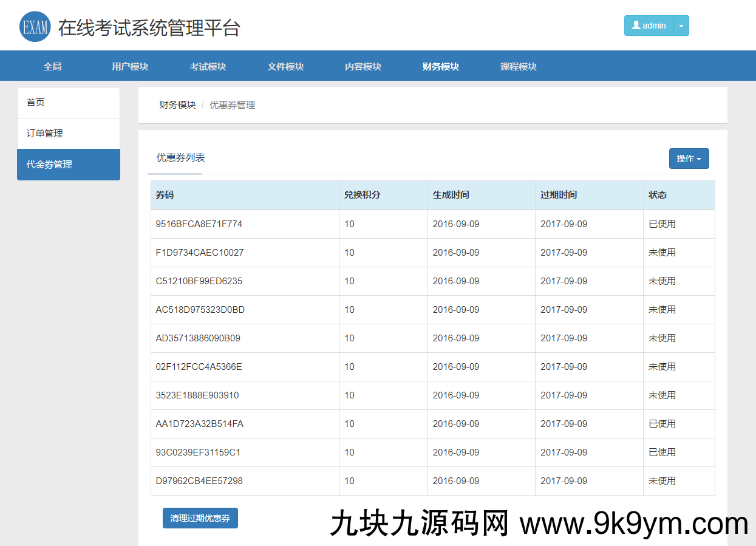Screen dimensions: 756x546
Task: Expand the 财务模块 menu item
Action: coord(440,67)
